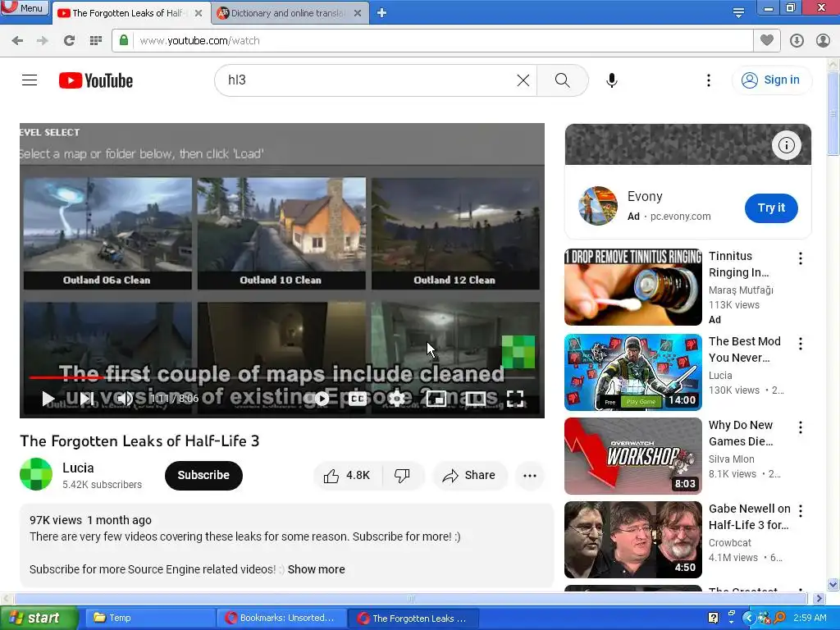Image resolution: width=840 pixels, height=630 pixels.
Task: Subscribe to Lucia channel
Action: click(203, 475)
